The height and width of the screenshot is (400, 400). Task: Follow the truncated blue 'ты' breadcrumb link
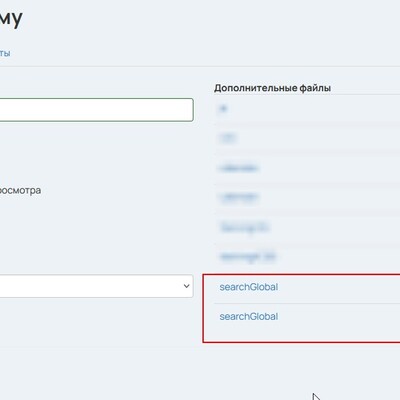click(5, 53)
